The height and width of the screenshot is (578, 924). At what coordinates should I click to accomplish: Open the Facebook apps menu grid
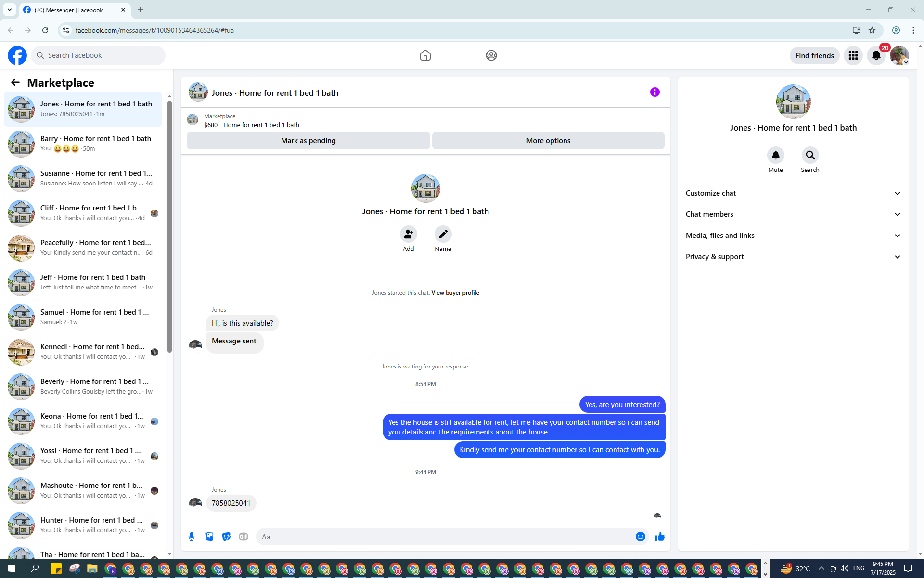pyautogui.click(x=853, y=55)
